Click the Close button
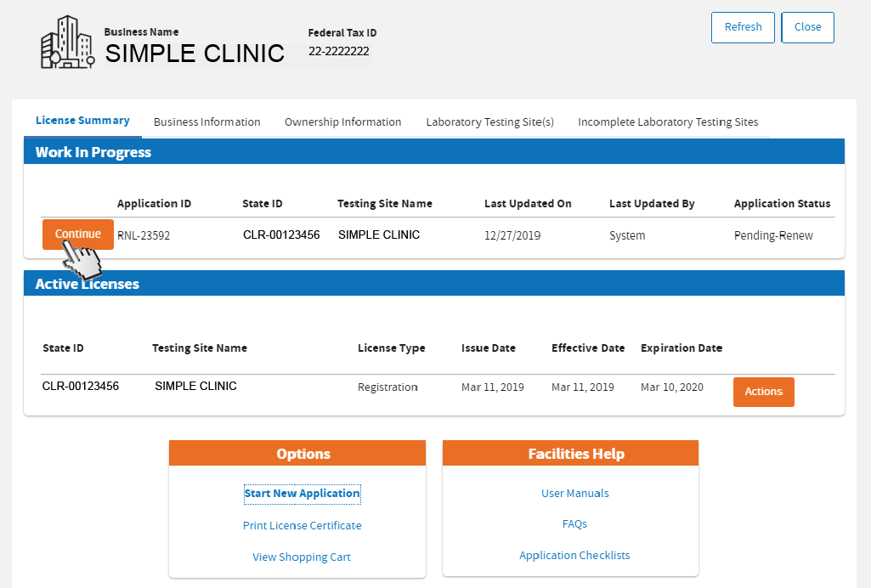This screenshot has height=588, width=871. 807,27
